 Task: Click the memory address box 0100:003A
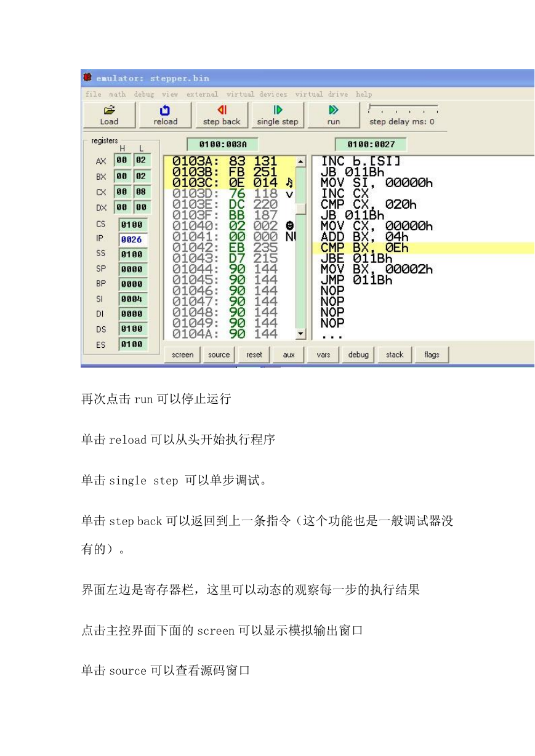(222, 145)
